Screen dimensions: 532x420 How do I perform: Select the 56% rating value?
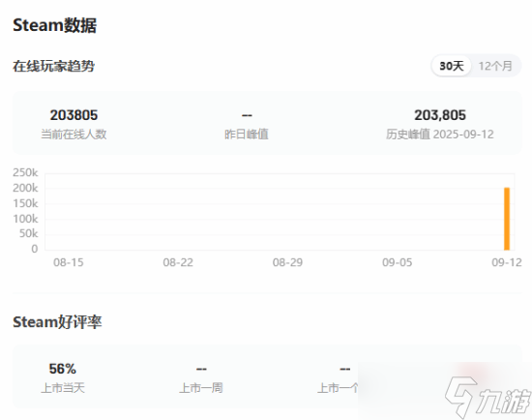(x=63, y=369)
